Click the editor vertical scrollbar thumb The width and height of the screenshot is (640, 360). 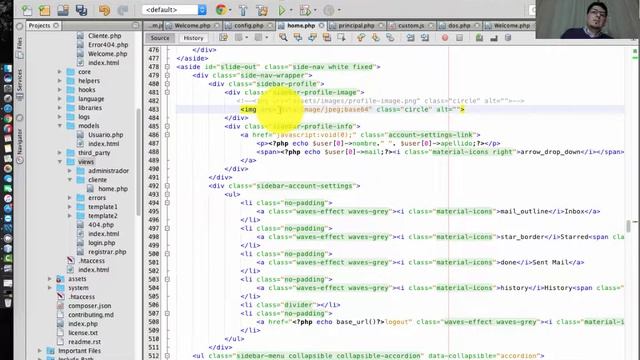(629, 225)
